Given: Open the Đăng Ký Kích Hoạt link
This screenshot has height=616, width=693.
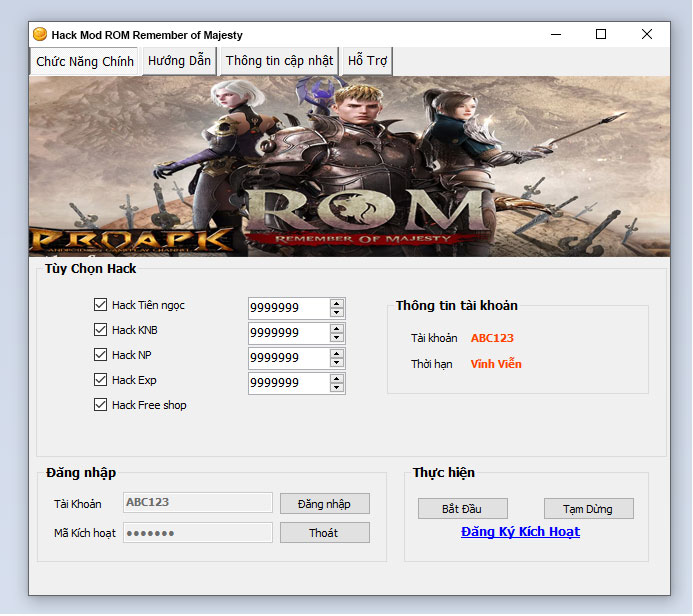Looking at the screenshot, I should pos(520,532).
